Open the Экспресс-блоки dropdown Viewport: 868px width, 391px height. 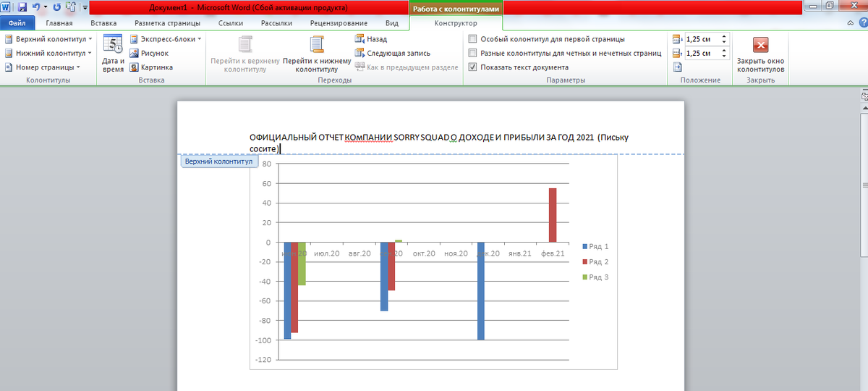(x=166, y=39)
